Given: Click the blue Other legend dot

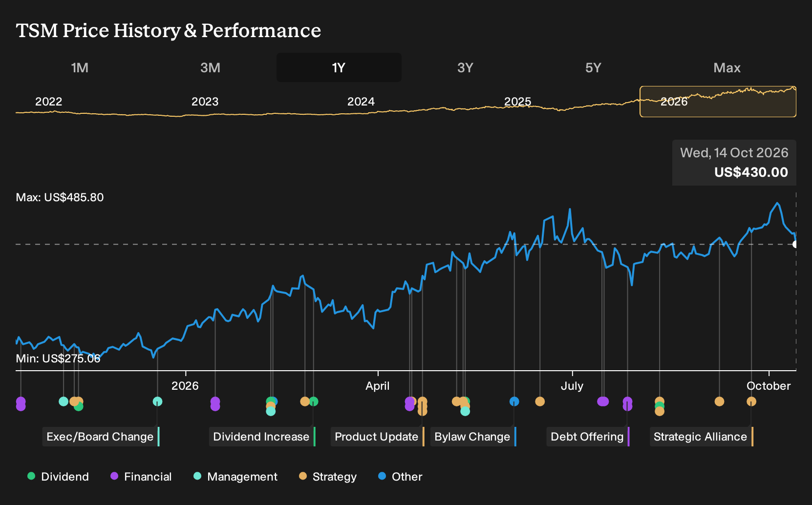Looking at the screenshot, I should tap(382, 476).
